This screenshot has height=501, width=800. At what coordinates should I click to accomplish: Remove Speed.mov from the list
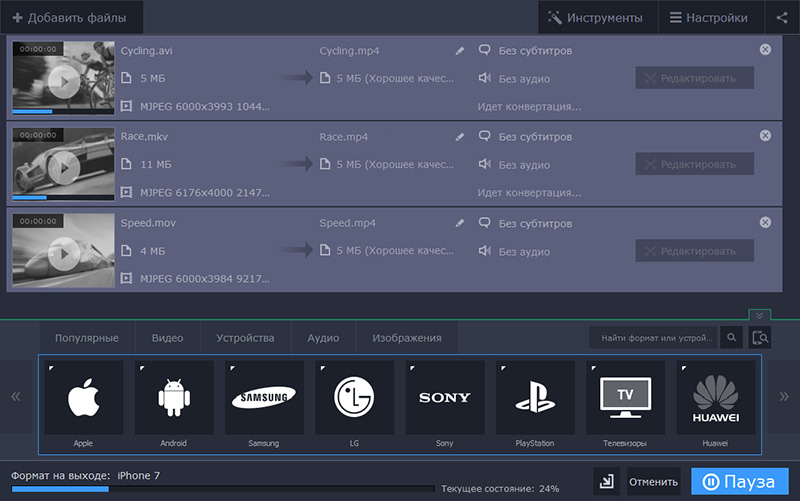765,222
